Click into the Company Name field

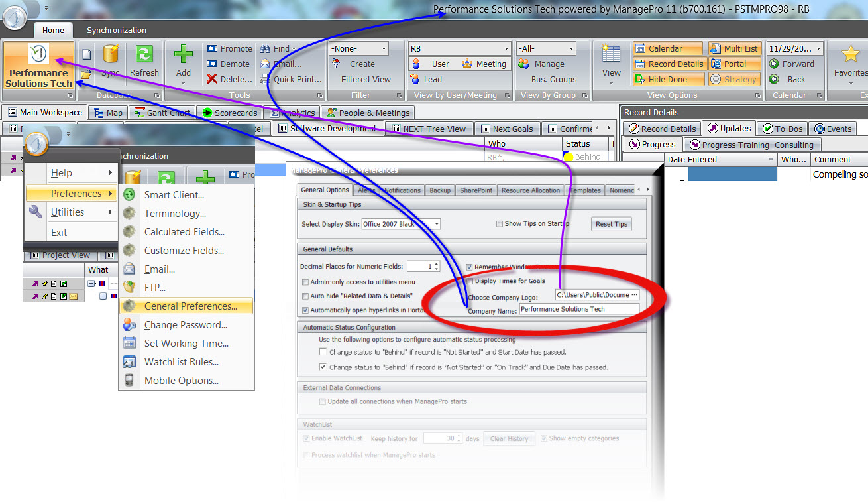point(579,309)
